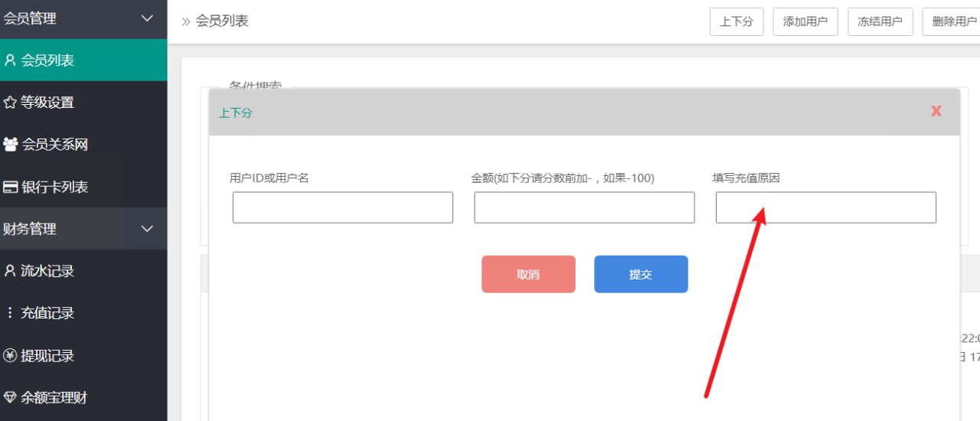Focus the 填写充值原因 input field
Viewport: 980px width, 421px height.
[x=825, y=207]
